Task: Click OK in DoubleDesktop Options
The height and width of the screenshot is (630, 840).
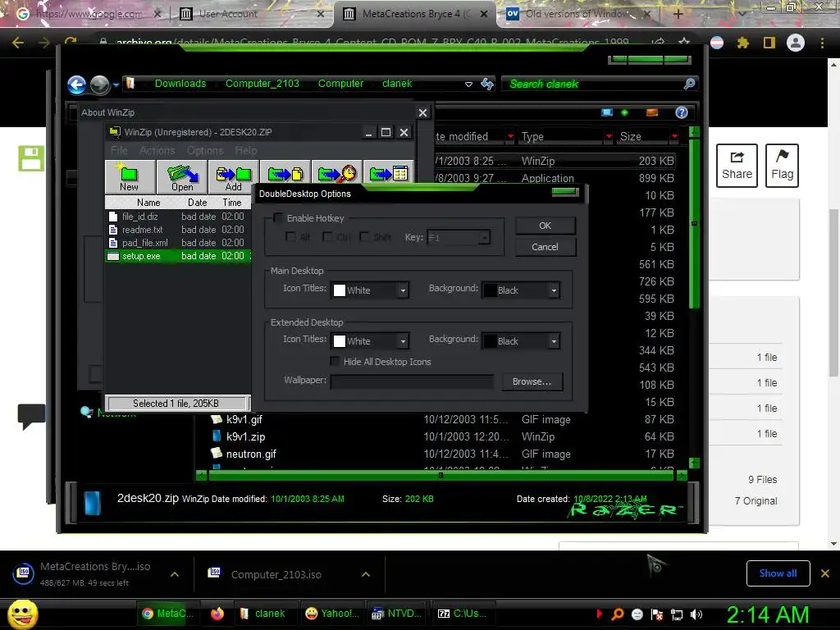Action: 546,226
